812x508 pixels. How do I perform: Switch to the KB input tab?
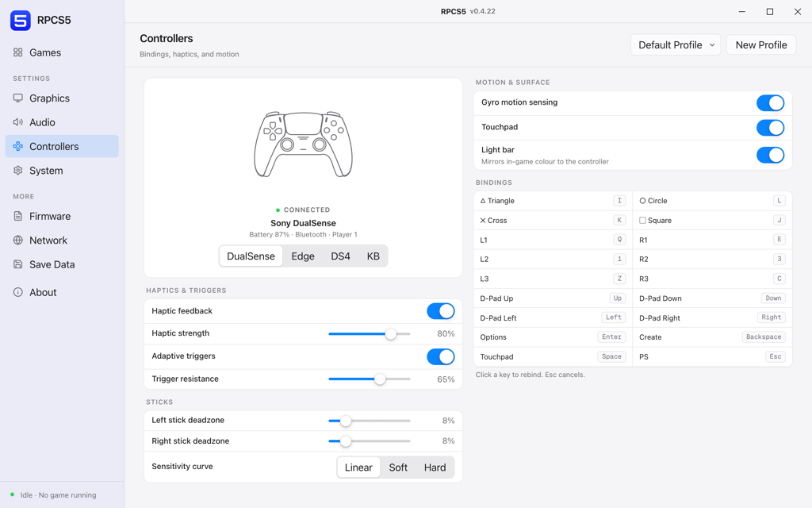point(373,256)
